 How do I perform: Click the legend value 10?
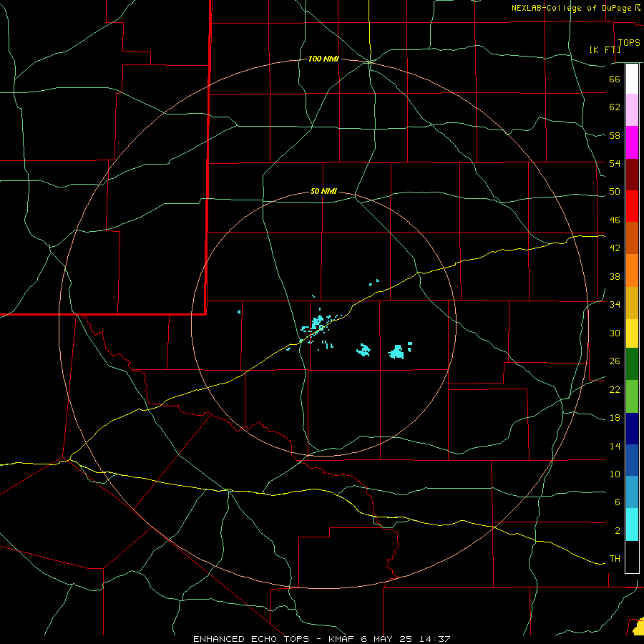pos(615,474)
